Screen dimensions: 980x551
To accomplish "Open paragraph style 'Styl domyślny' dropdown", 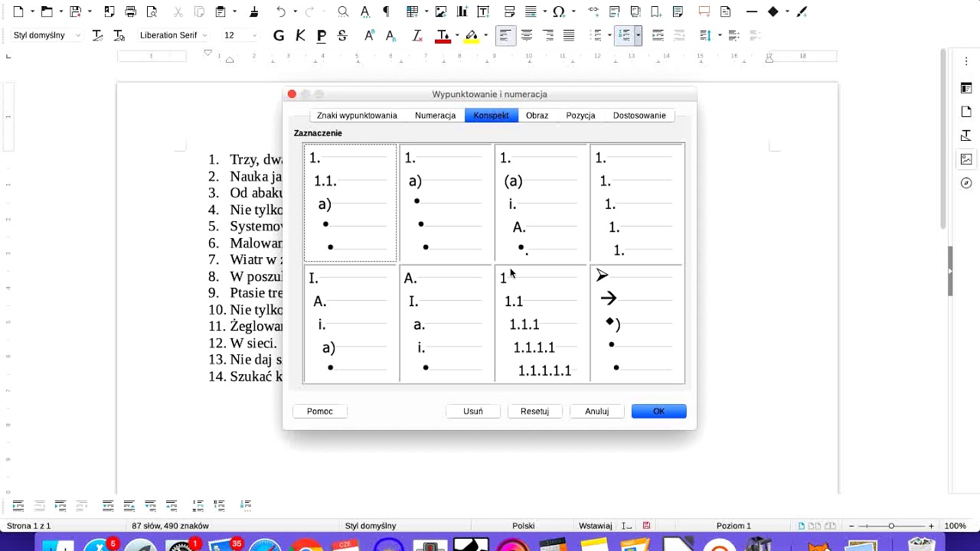I will click(x=78, y=35).
